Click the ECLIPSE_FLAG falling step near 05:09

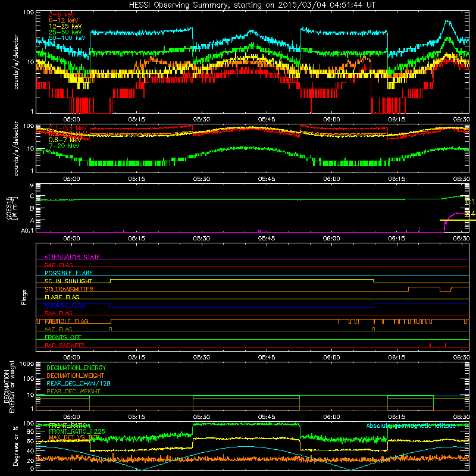click(x=110, y=305)
